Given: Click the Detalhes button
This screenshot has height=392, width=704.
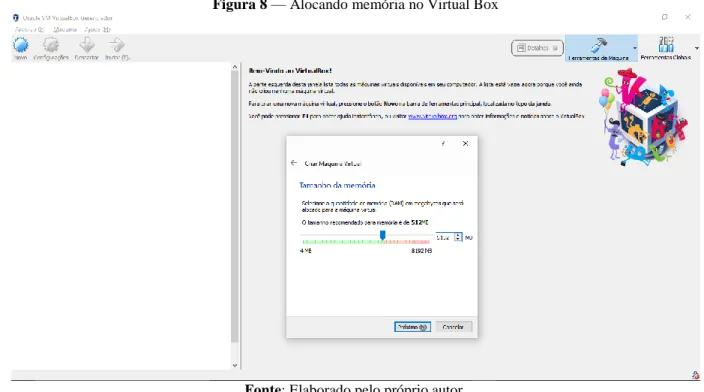Looking at the screenshot, I should coord(537,48).
